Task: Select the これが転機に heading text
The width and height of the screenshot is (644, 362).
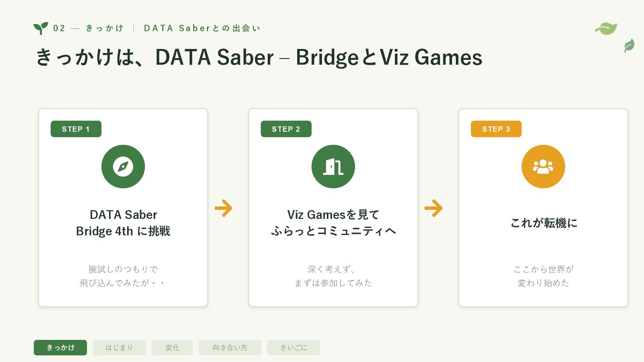Action: 544,223
